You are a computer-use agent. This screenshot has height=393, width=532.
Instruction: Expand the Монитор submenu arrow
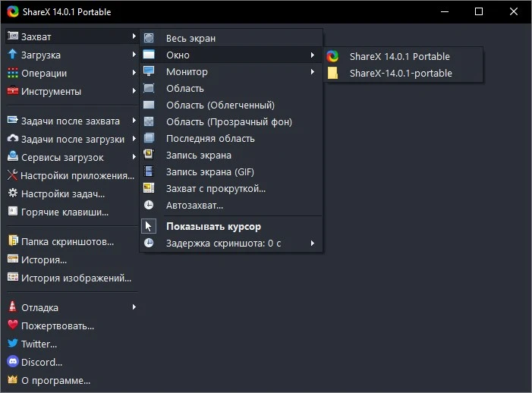312,72
